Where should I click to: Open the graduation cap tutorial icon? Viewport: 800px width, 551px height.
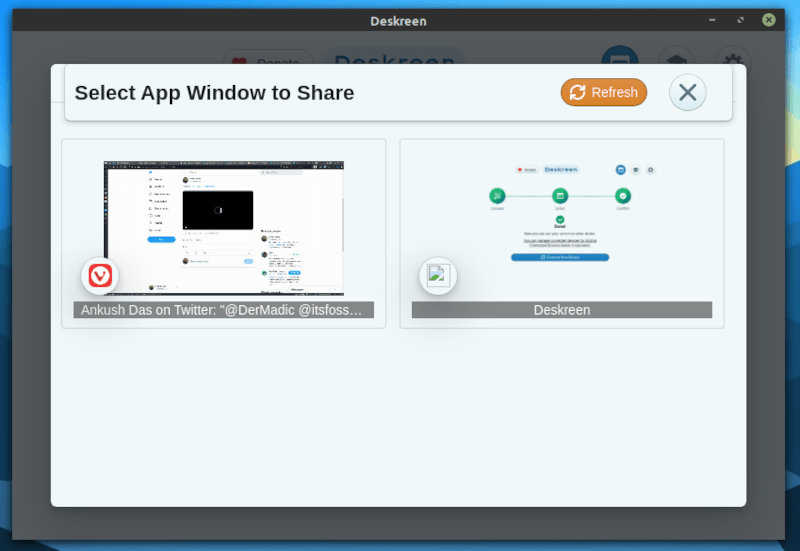pos(676,60)
